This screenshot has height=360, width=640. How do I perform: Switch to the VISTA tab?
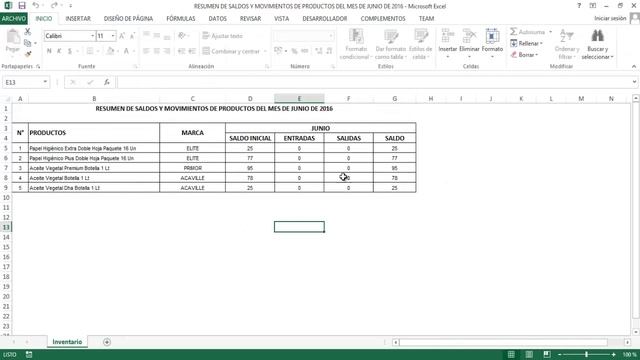coord(282,19)
